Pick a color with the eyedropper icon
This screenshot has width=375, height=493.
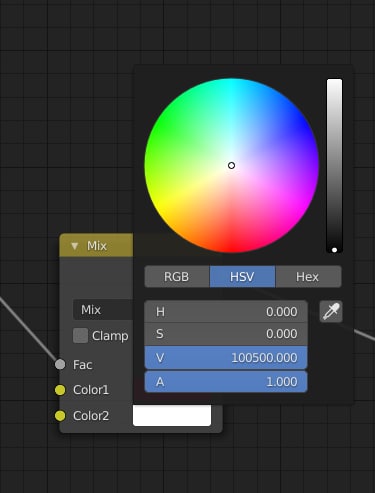331,311
